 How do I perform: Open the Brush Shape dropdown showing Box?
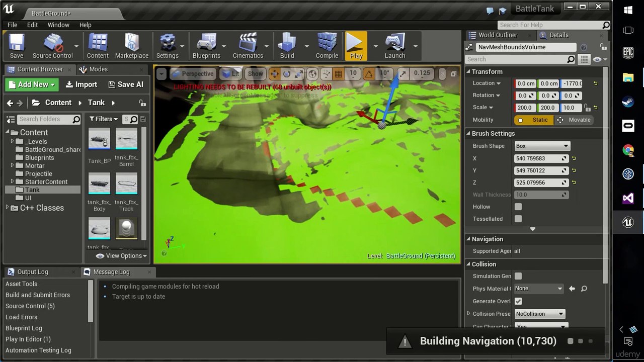pyautogui.click(x=542, y=146)
